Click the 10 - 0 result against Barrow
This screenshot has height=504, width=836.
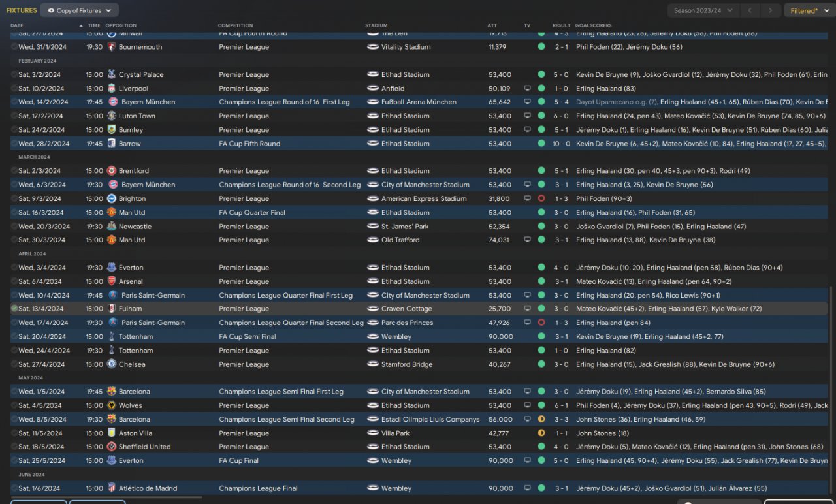click(562, 143)
